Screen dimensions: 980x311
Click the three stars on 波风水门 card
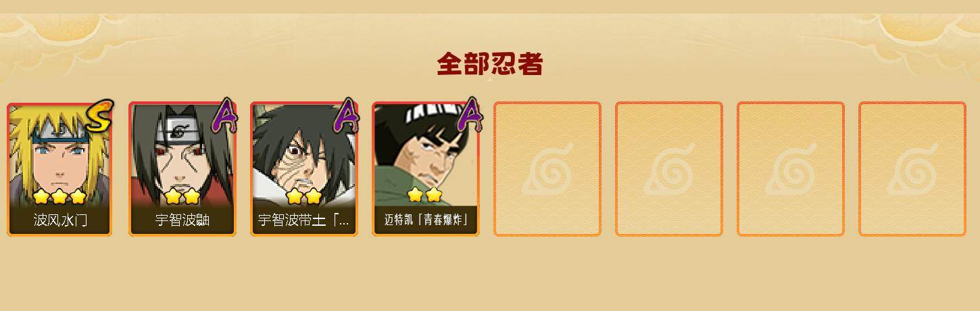coord(59,197)
